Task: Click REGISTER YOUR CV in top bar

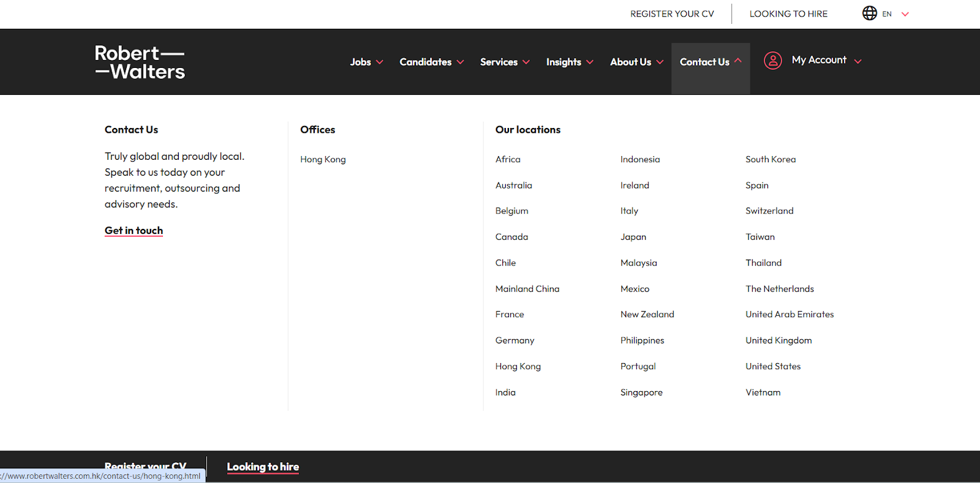Action: pos(672,13)
